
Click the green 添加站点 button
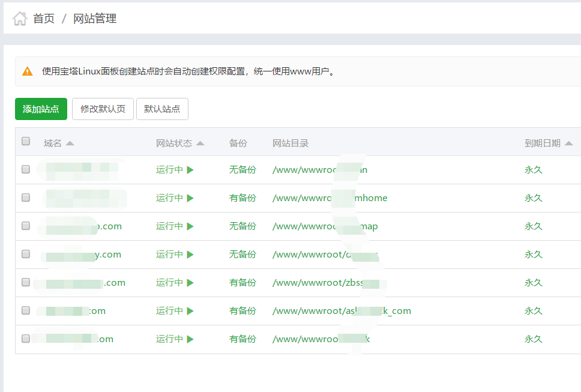click(40, 109)
